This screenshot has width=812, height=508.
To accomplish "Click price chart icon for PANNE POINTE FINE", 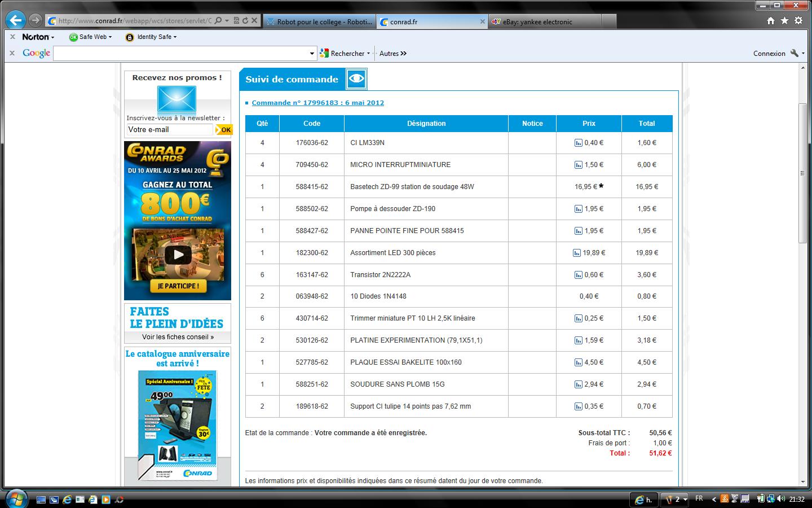I will click(578, 231).
